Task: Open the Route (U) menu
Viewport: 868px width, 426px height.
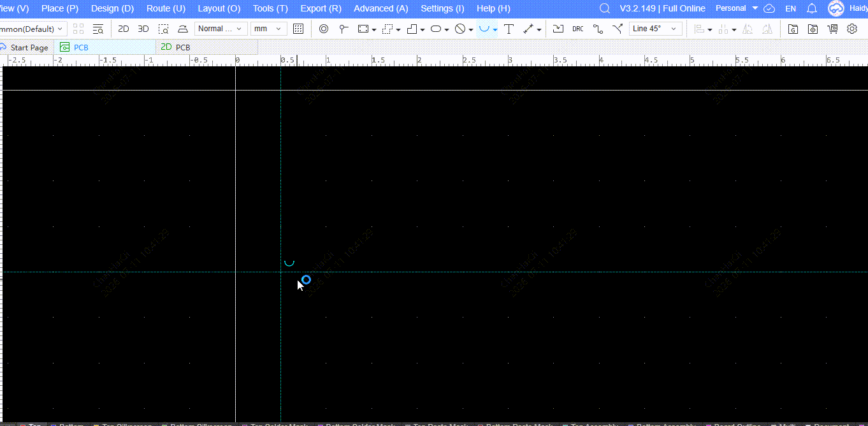Action: click(166, 8)
